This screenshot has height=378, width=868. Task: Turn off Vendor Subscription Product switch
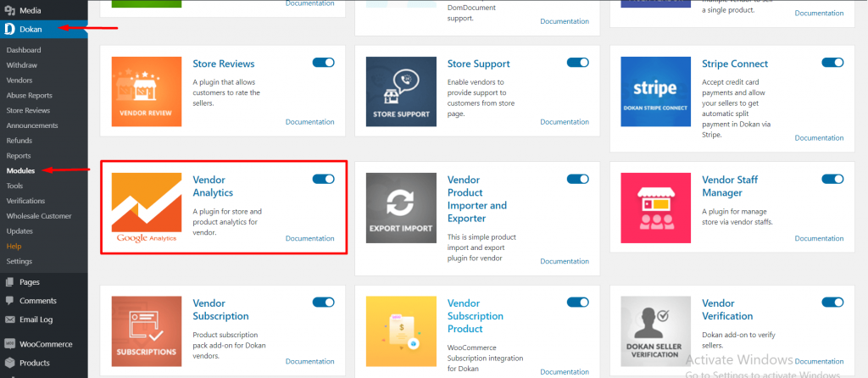pos(578,303)
